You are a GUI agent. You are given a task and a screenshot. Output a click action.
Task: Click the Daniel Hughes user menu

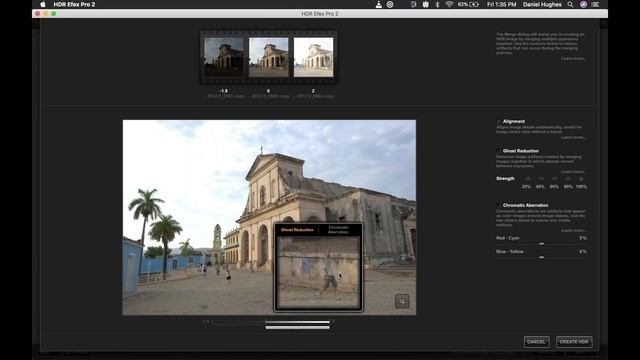click(x=542, y=4)
